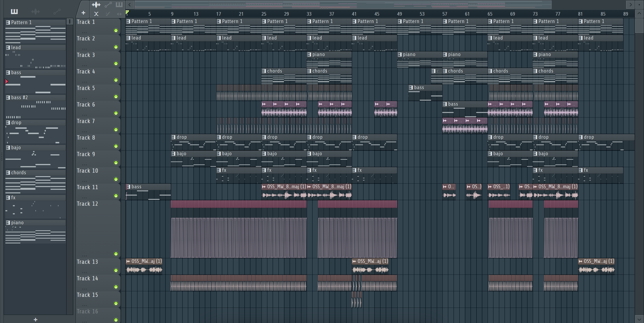Click the picker panel scrollbar thumb
Screen dimensions: 644x323
tap(70, 22)
